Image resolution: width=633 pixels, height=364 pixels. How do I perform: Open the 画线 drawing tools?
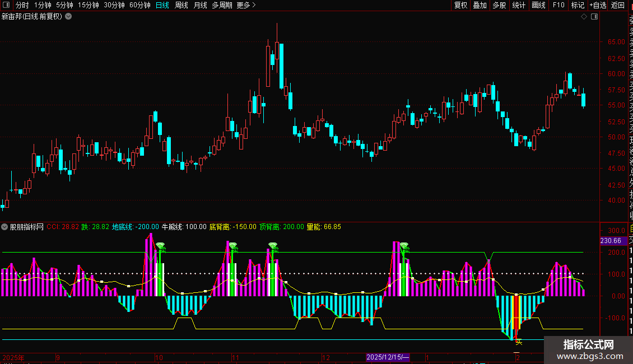click(538, 5)
